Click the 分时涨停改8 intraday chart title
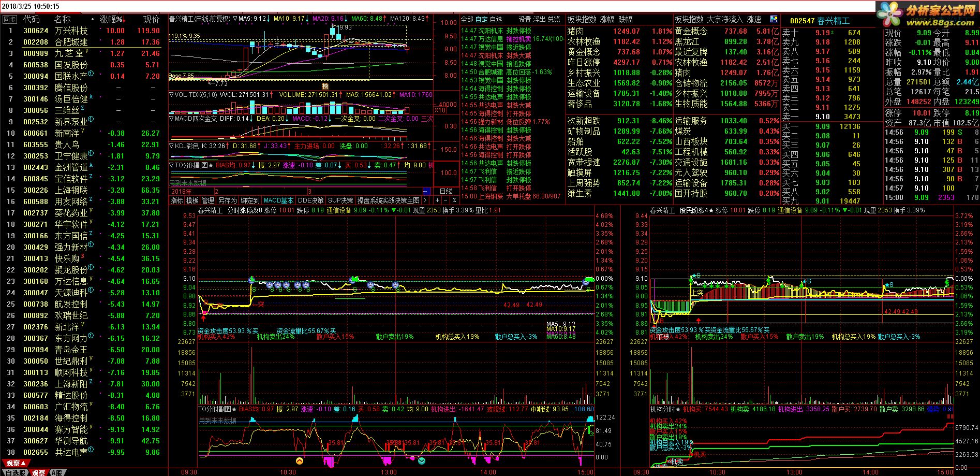 245,210
